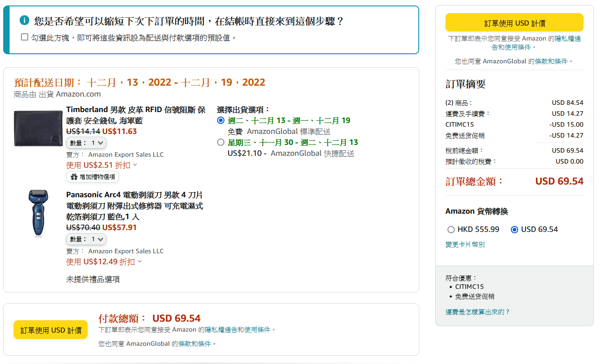
Task: Click the Timberland wallet product image
Action: [38, 128]
